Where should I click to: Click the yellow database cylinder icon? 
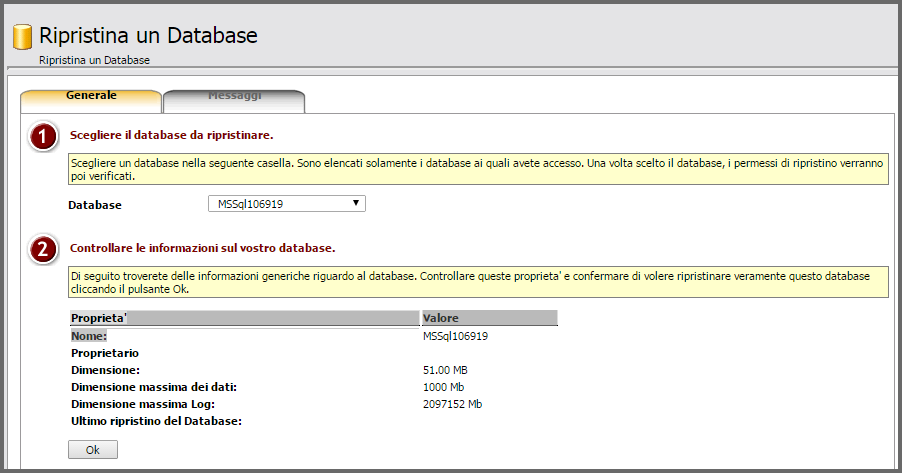[22, 37]
